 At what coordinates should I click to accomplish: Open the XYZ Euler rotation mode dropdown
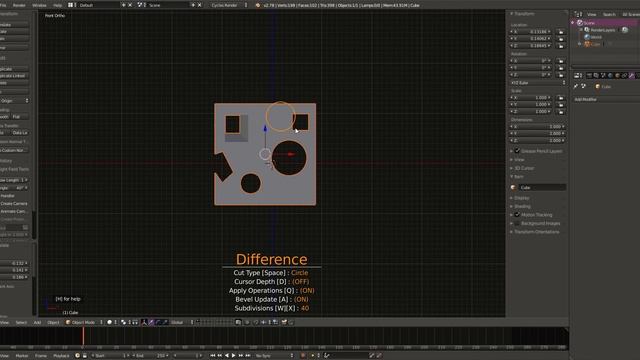pyautogui.click(x=538, y=83)
